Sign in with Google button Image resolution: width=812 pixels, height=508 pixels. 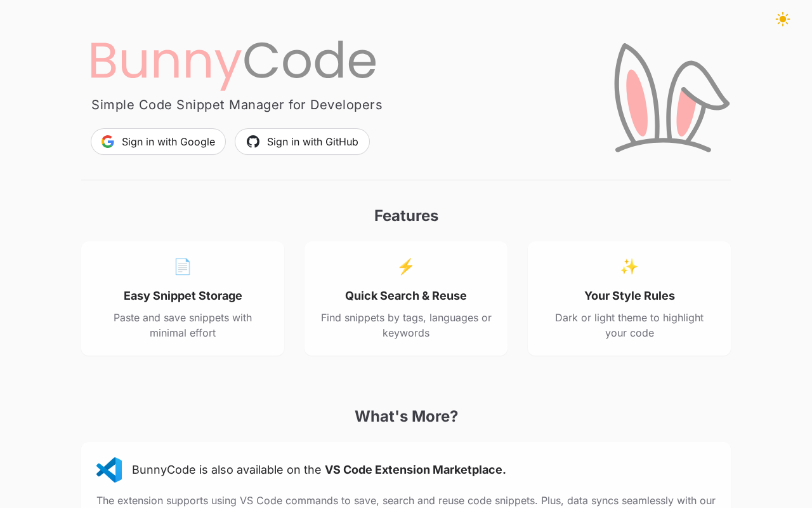tap(158, 142)
